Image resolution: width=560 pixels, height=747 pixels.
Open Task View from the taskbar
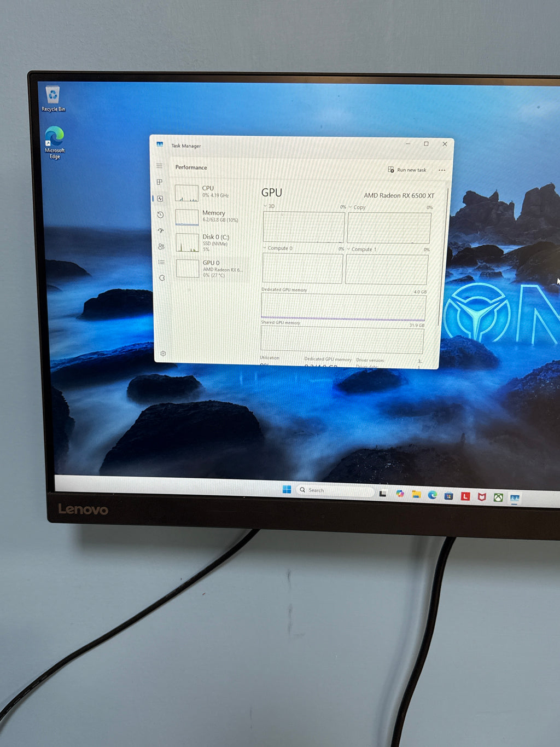coord(383,493)
